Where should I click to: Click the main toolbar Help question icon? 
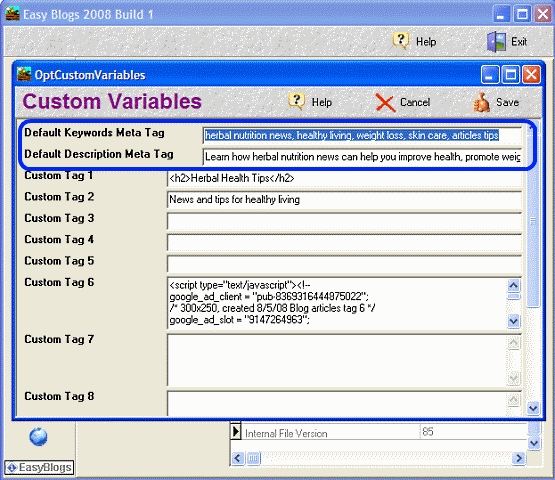[401, 41]
